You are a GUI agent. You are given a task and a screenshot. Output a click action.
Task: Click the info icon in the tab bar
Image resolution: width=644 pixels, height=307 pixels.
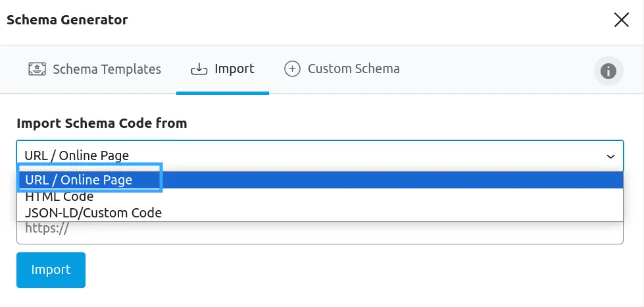click(x=608, y=70)
